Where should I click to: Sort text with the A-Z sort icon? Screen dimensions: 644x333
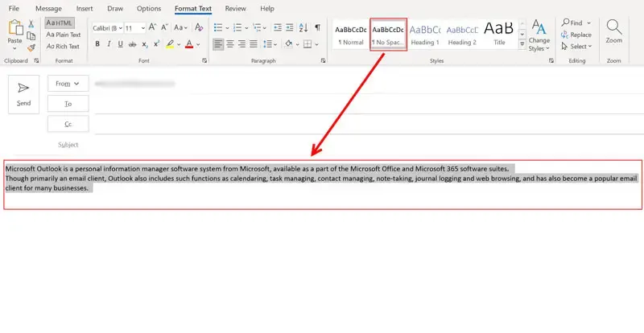[x=303, y=27]
